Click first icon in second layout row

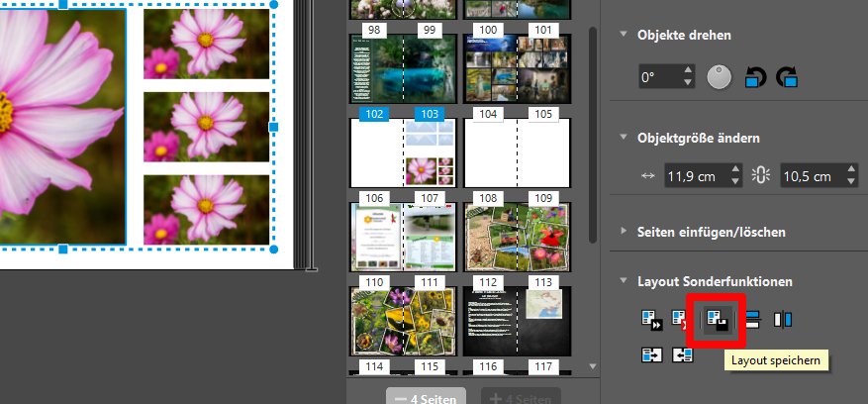coord(650,353)
